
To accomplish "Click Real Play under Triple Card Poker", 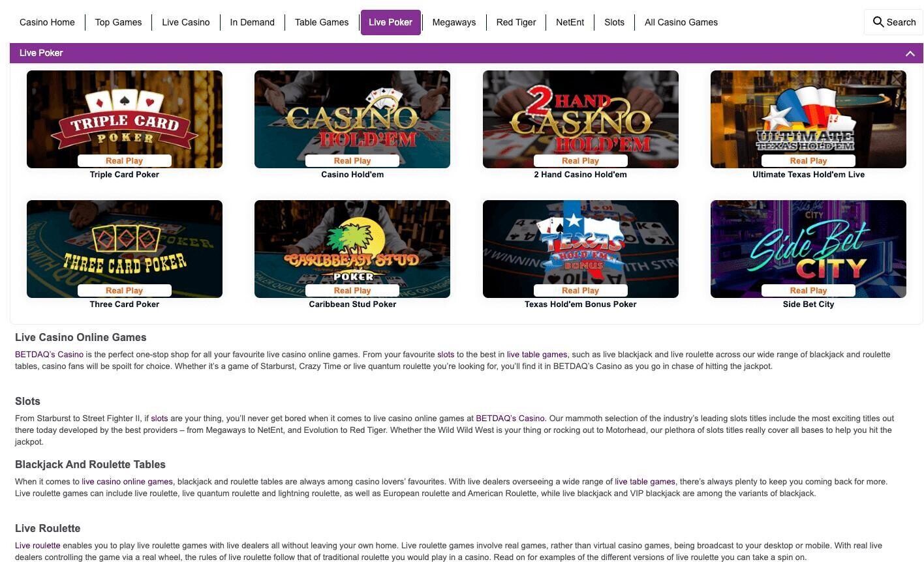I will tap(125, 160).
